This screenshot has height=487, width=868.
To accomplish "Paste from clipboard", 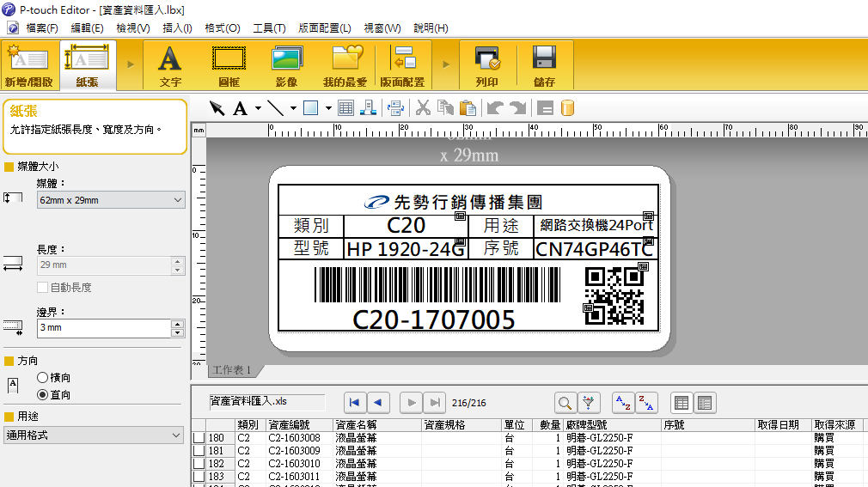I will (x=468, y=108).
